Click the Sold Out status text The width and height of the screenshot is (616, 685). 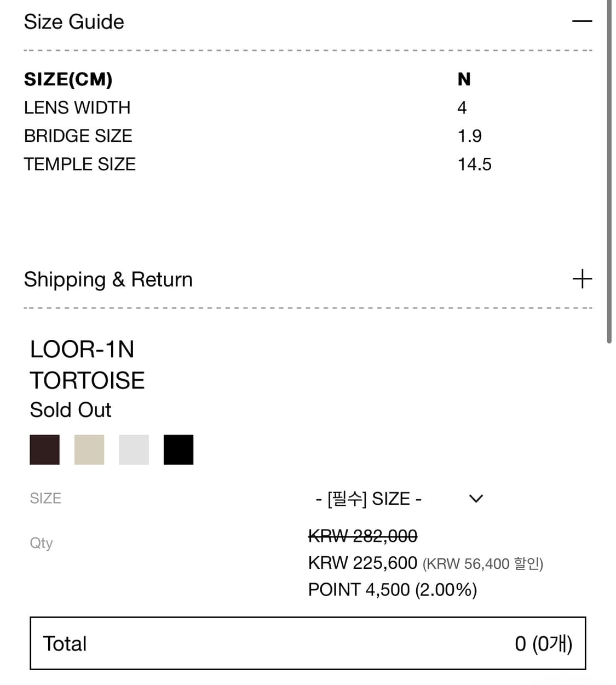pyautogui.click(x=70, y=410)
